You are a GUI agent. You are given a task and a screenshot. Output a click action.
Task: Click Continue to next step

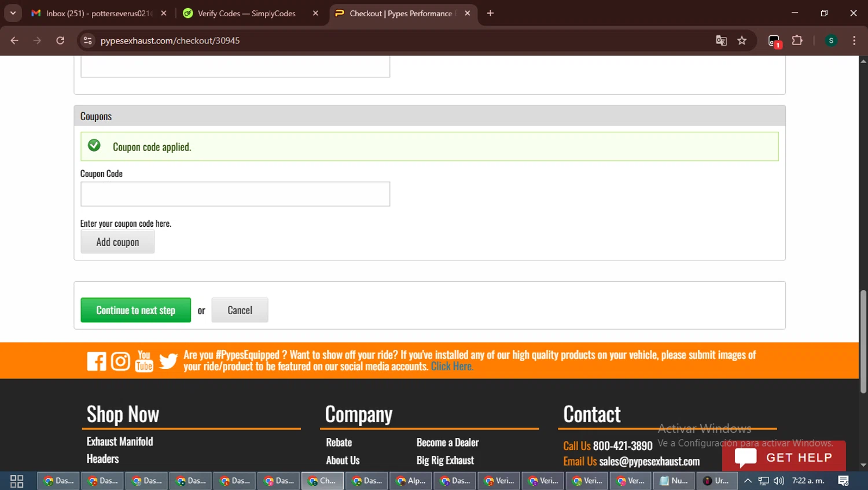click(135, 310)
